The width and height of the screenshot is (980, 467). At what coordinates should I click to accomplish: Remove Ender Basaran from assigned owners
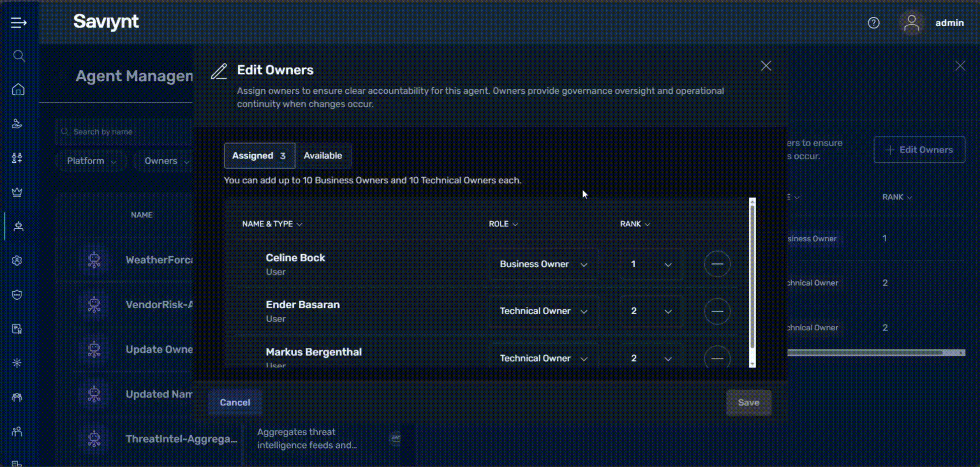717,311
